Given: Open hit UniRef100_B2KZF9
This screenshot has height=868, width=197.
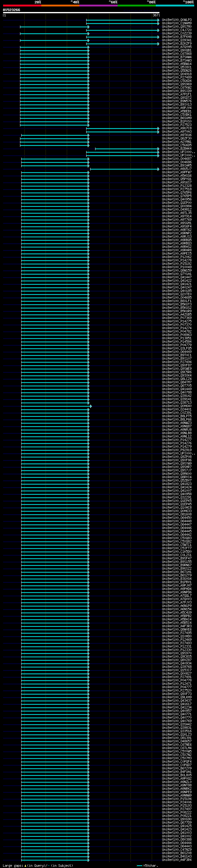Looking at the screenshot, I should pos(176,44).
